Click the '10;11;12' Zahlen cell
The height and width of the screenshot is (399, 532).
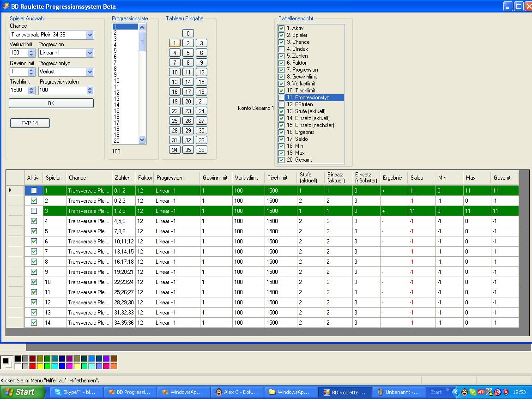124,241
